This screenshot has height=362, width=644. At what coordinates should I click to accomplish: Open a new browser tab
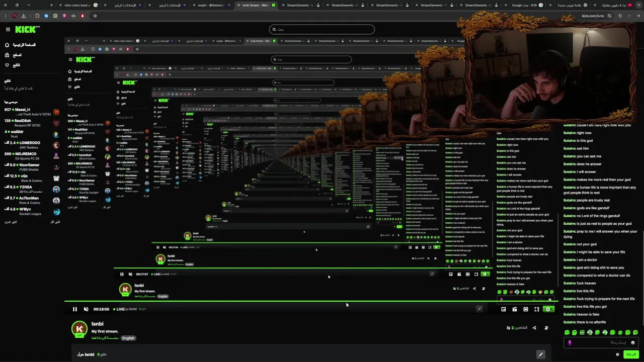(52, 5)
